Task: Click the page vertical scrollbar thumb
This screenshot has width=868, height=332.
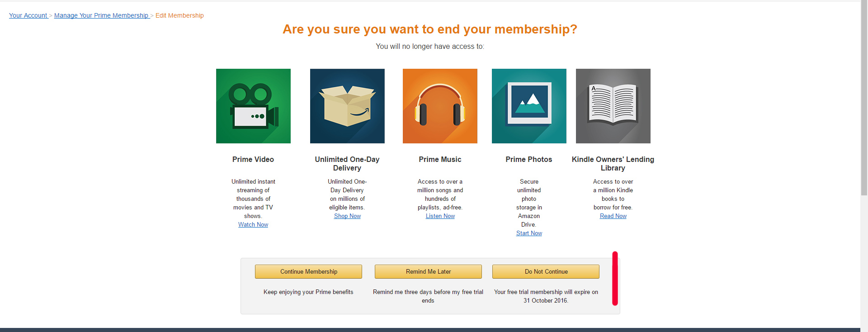Action: coord(864,97)
